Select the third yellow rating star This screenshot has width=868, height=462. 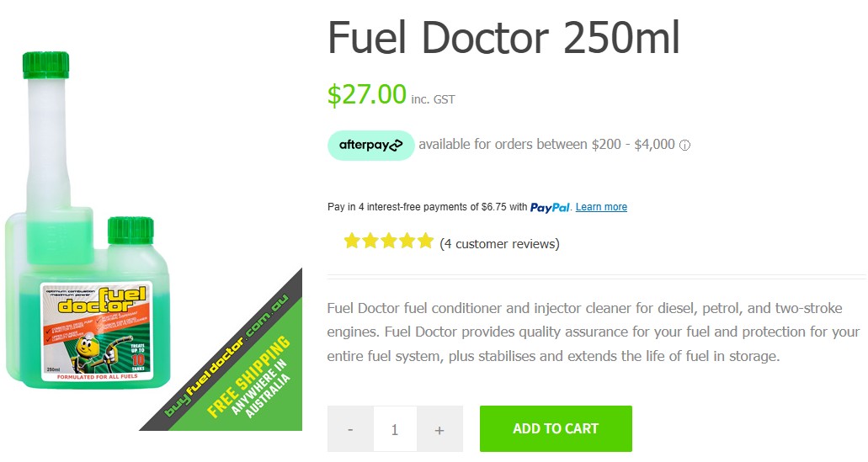[389, 242]
